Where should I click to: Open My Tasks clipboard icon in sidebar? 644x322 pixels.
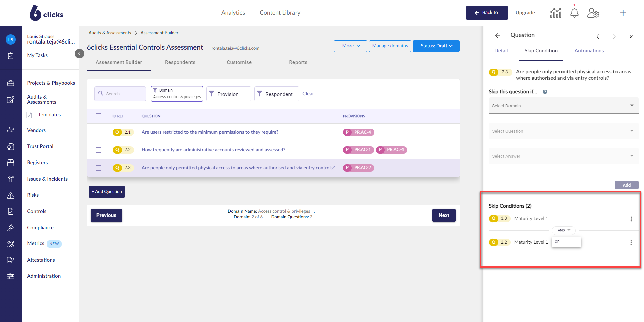[11, 56]
